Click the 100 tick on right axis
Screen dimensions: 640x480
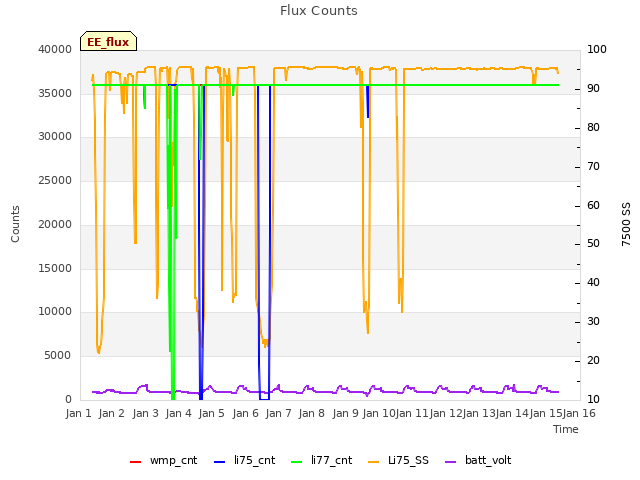click(597, 49)
